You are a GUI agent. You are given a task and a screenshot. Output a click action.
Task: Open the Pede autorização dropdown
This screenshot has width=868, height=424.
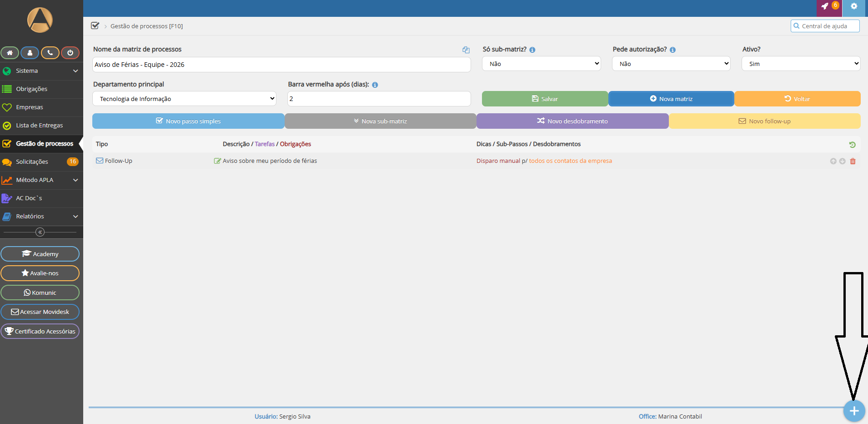[671, 64]
